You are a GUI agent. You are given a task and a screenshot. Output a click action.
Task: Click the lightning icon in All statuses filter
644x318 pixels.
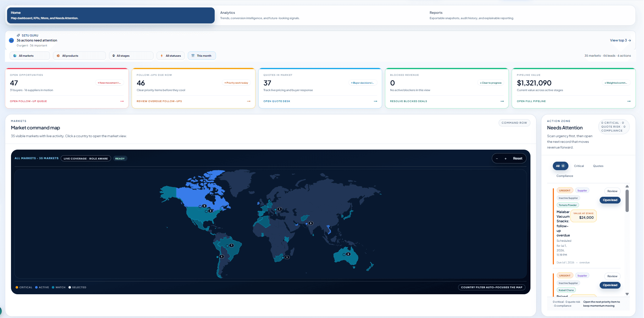point(162,56)
